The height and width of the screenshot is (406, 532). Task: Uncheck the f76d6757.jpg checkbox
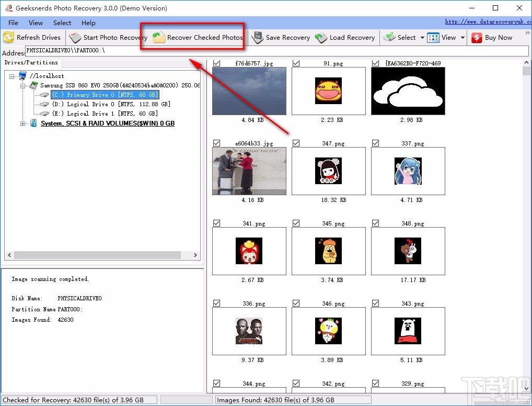click(216, 63)
